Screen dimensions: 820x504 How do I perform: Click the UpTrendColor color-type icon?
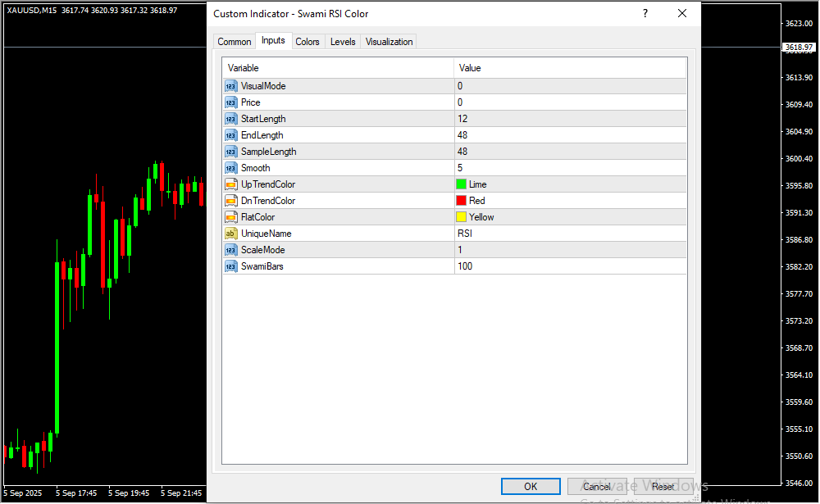230,184
